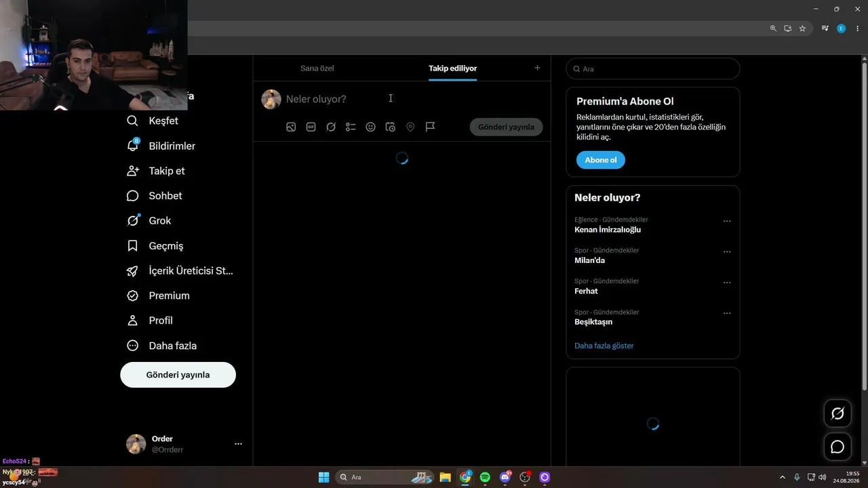The width and height of the screenshot is (868, 488).
Task: Click the Chrome icon on the taskbar
Action: click(465, 477)
